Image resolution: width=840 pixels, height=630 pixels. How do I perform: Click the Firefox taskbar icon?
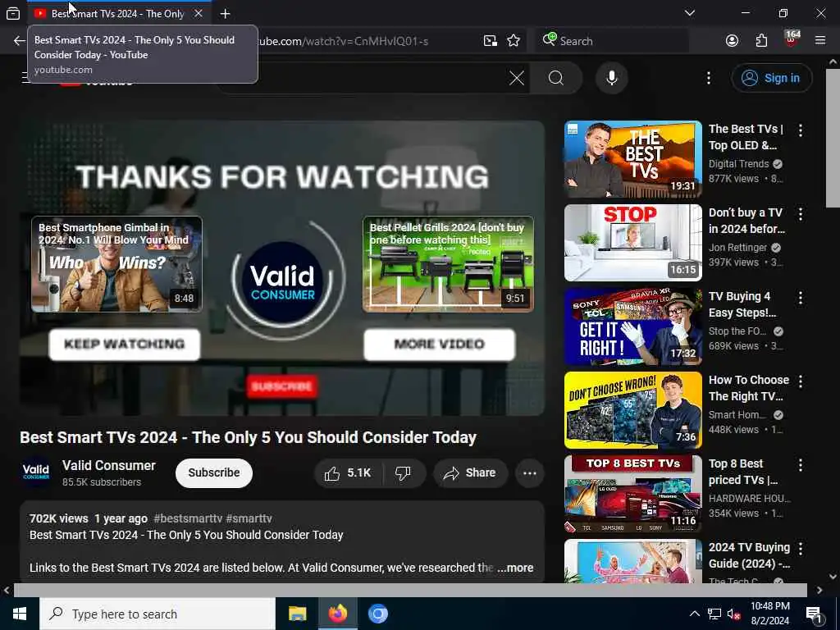coord(337,614)
